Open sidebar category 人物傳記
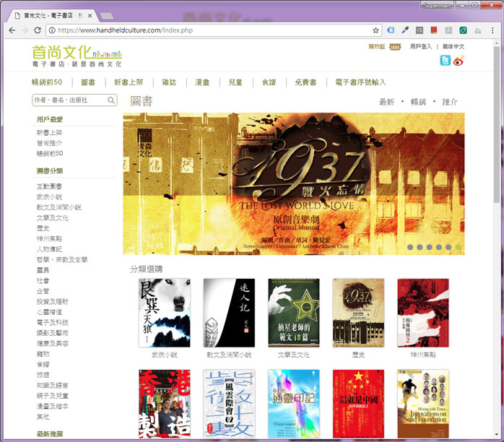The width and height of the screenshot is (504, 442). tap(49, 249)
